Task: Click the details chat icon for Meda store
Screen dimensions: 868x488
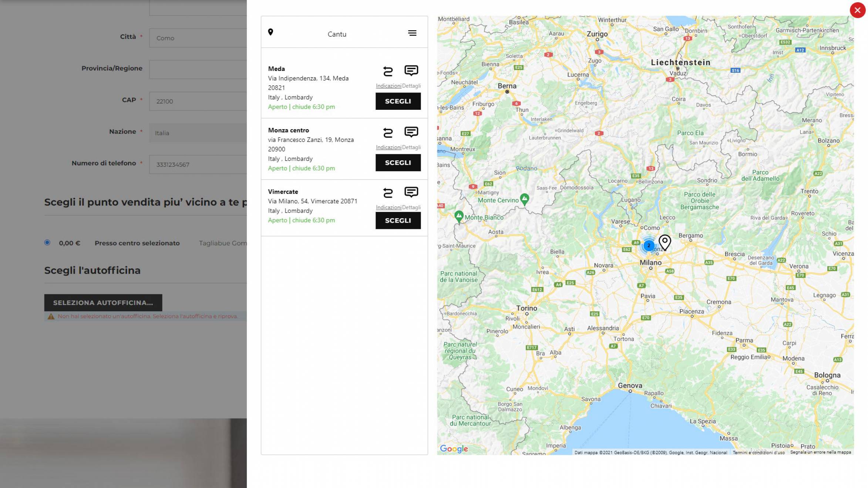Action: [x=411, y=71]
